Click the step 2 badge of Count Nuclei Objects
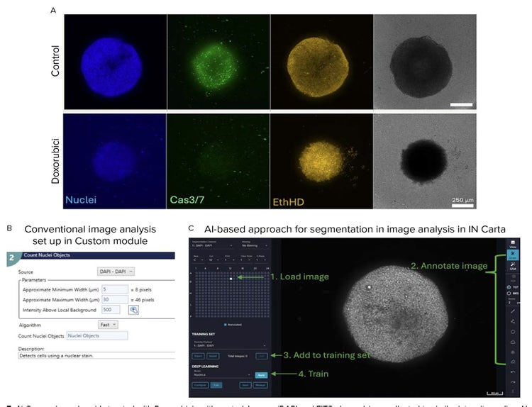 coord(12,258)
